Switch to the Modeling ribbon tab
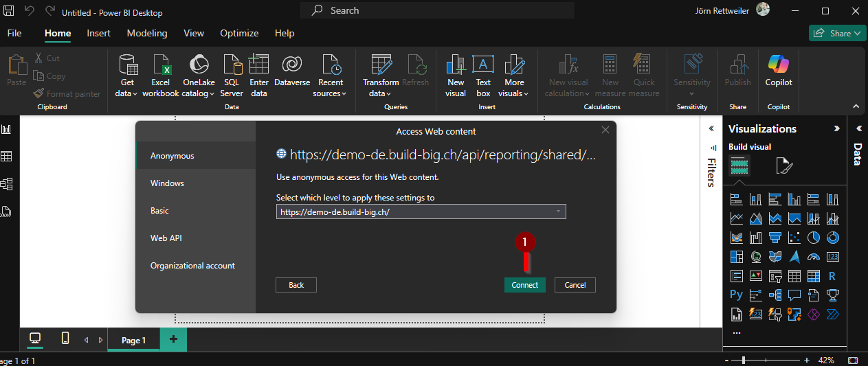Image resolution: width=868 pixels, height=366 pixels. point(147,33)
